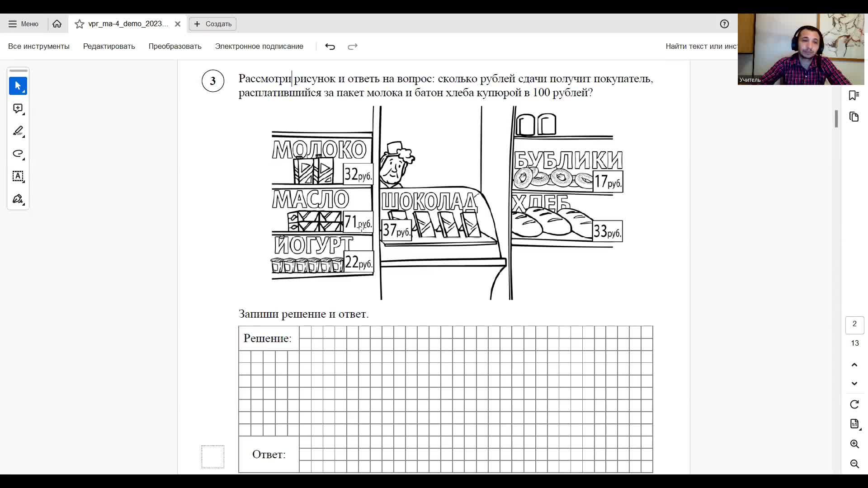Viewport: 868px width, 488px height.
Task: Click the text Запиши решение и ответ
Action: 303,314
